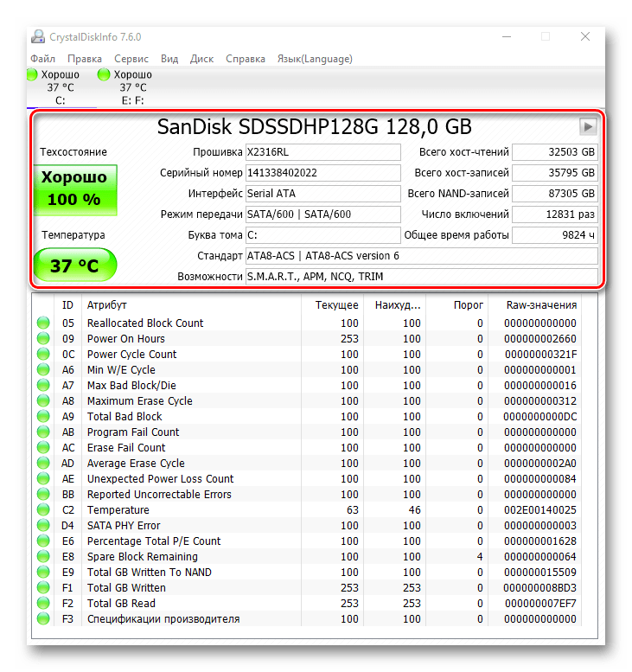Click status circle for Program Fail Count

tap(43, 432)
